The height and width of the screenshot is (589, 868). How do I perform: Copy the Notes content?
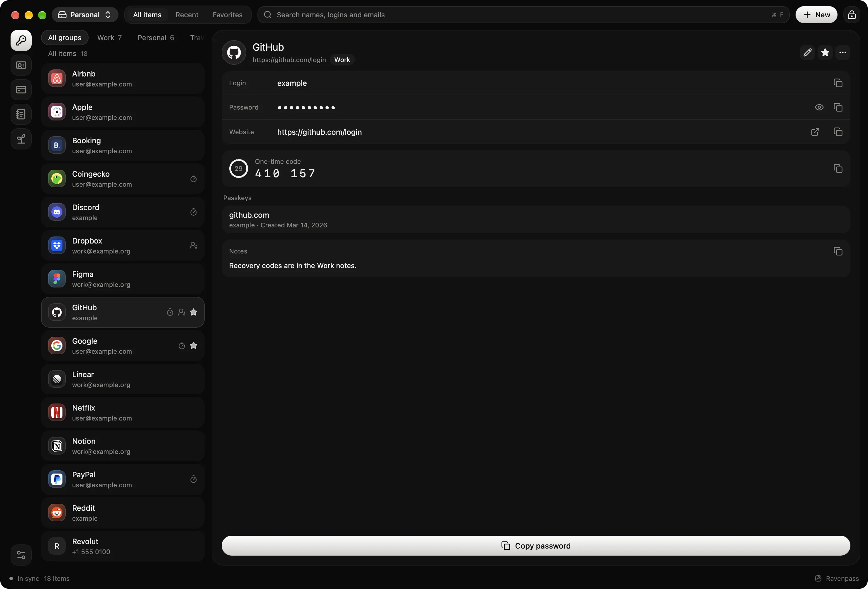pyautogui.click(x=838, y=251)
